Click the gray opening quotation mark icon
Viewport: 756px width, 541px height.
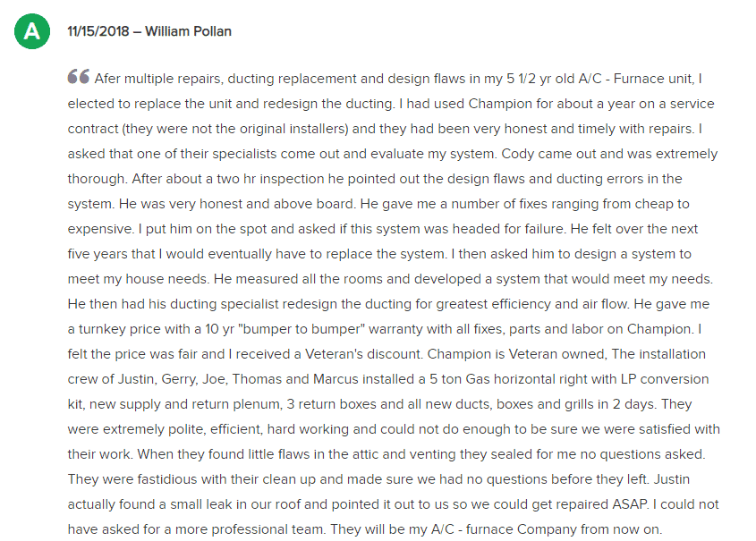78,76
